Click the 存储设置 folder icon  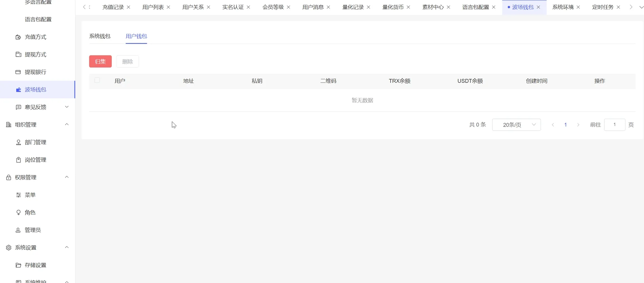pyautogui.click(x=18, y=265)
